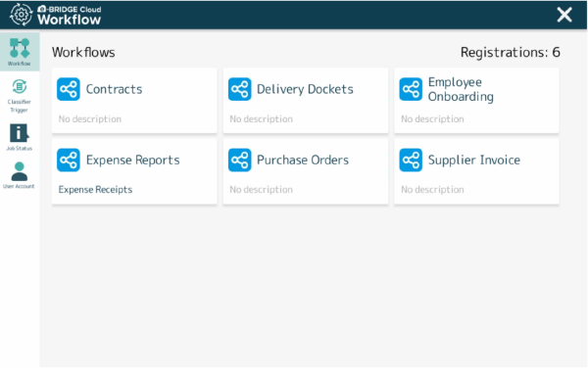This screenshot has width=588, height=368.
Task: Click the Employee Onboarding workflow share icon
Action: (x=411, y=89)
